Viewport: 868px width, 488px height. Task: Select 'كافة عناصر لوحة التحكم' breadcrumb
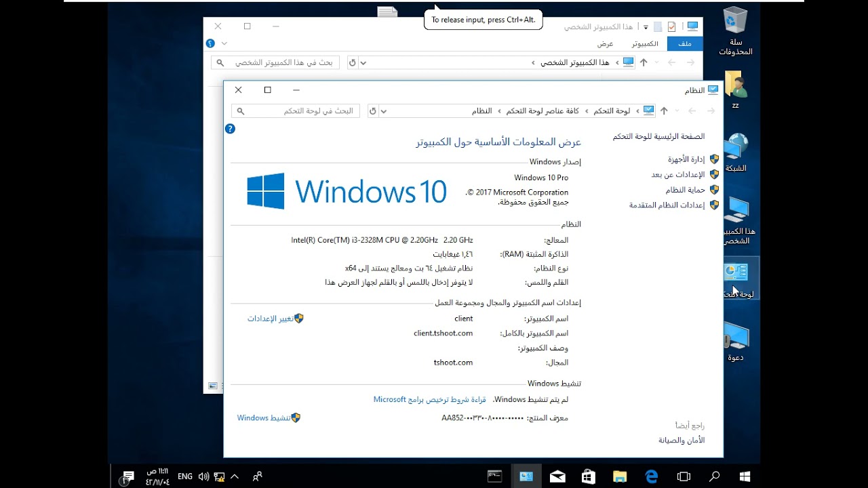[x=542, y=111]
